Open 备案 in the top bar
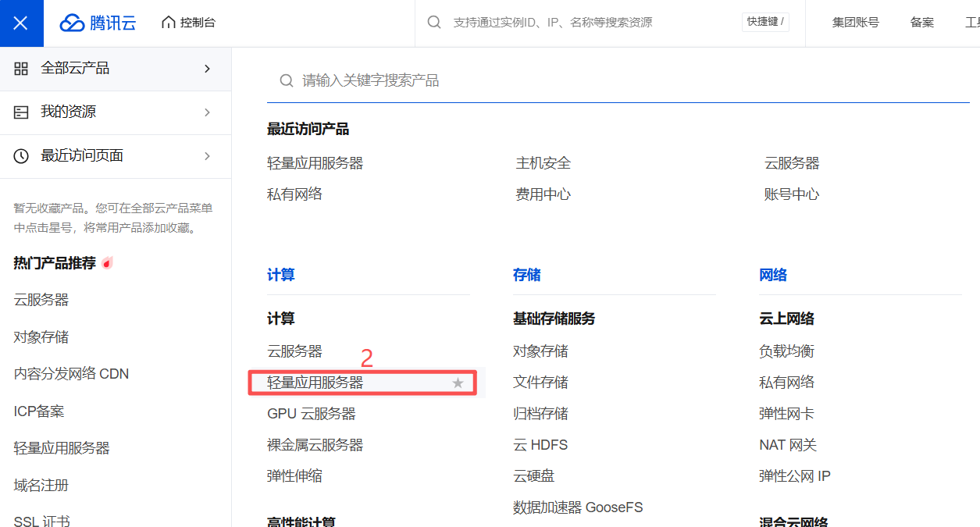Screen dimensions: 980x527 [x=922, y=23]
